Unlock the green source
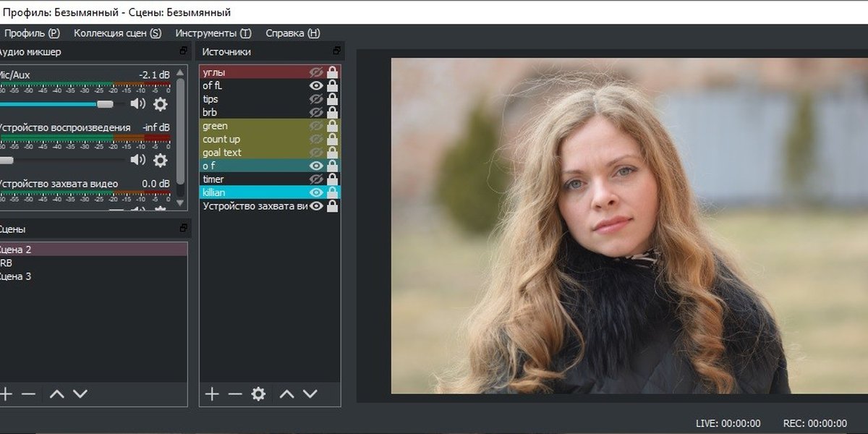Viewport: 868px width, 434px height. (332, 126)
